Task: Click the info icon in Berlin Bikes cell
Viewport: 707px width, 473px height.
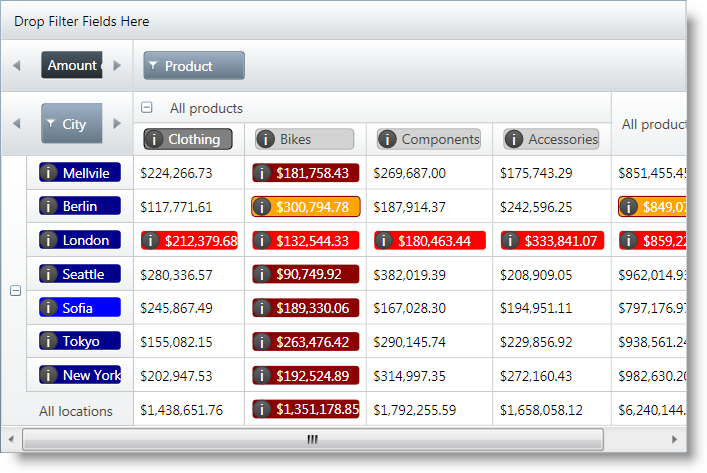Action: tap(263, 207)
